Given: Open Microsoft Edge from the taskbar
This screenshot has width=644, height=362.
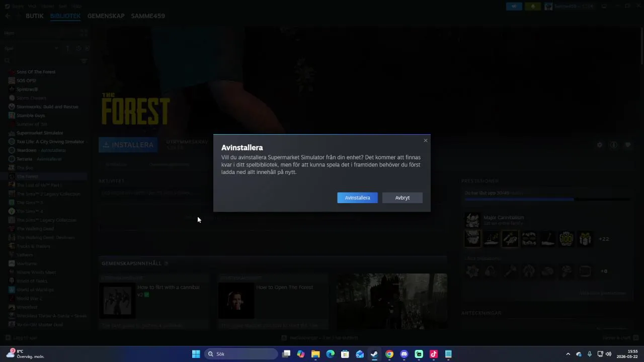Looking at the screenshot, I should [x=330, y=354].
